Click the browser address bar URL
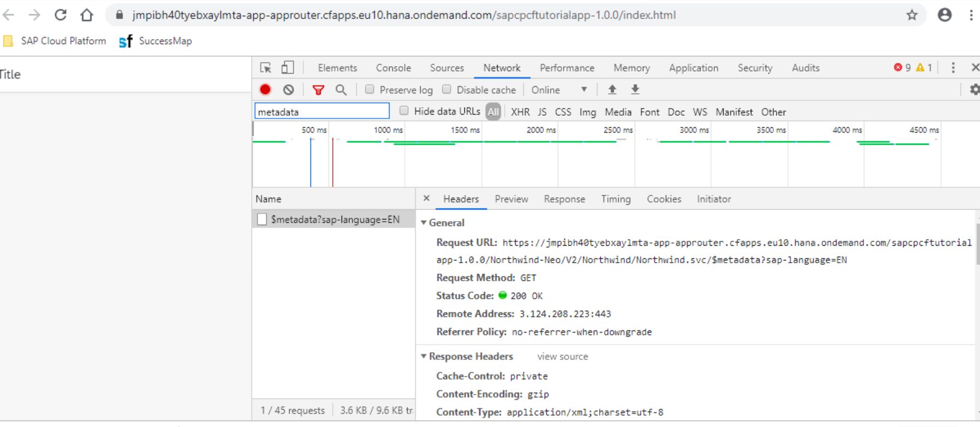This screenshot has height=427, width=980. click(x=404, y=15)
